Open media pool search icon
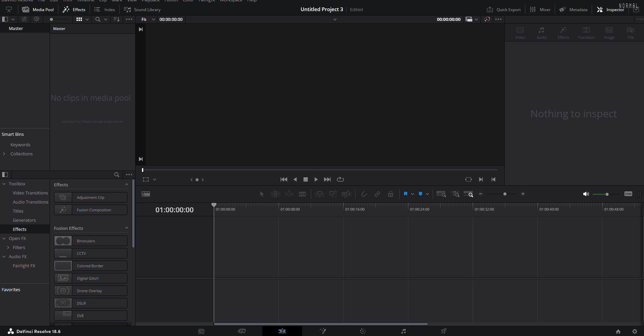 tap(98, 19)
